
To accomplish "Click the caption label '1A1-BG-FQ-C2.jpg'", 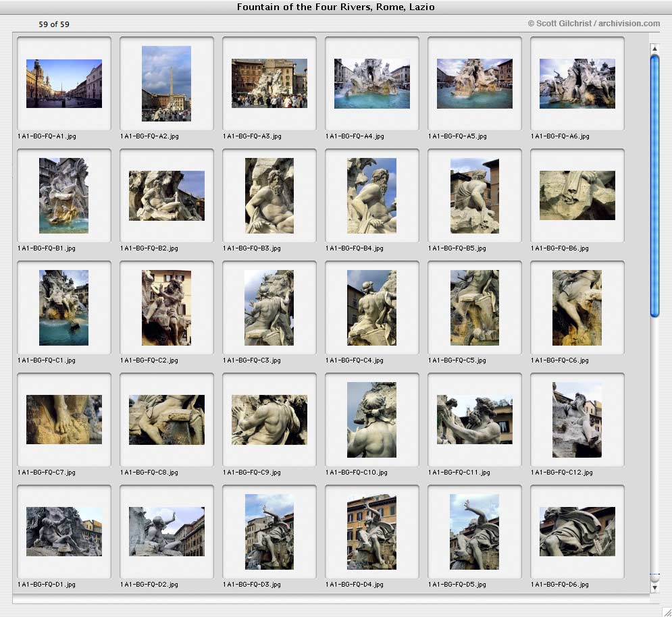I will pyautogui.click(x=149, y=360).
